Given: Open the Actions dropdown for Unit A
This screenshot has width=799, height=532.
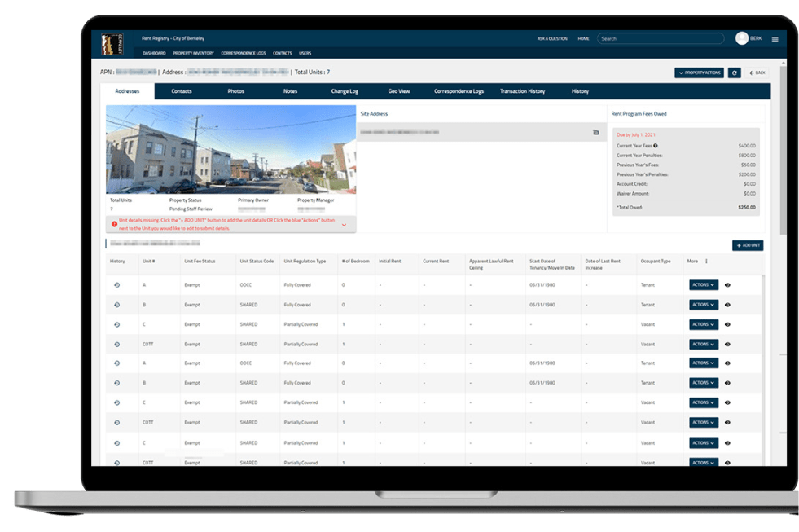Looking at the screenshot, I should click(702, 284).
